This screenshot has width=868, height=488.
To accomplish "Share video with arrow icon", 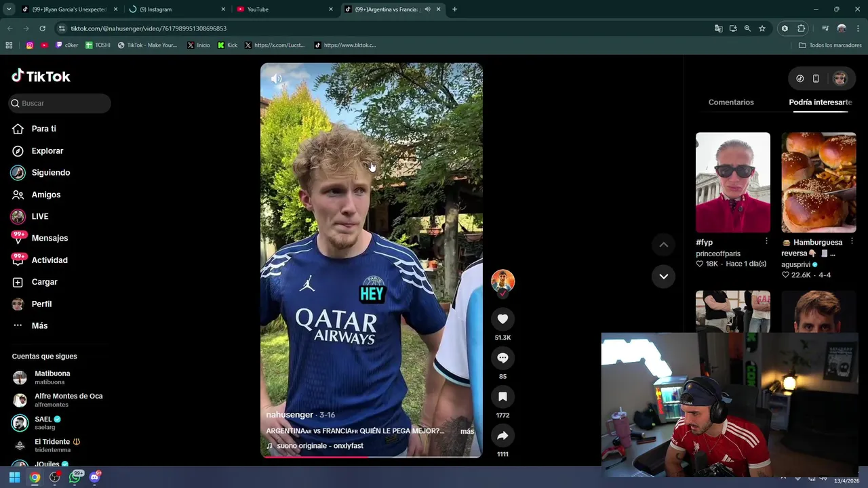I will 502,435.
